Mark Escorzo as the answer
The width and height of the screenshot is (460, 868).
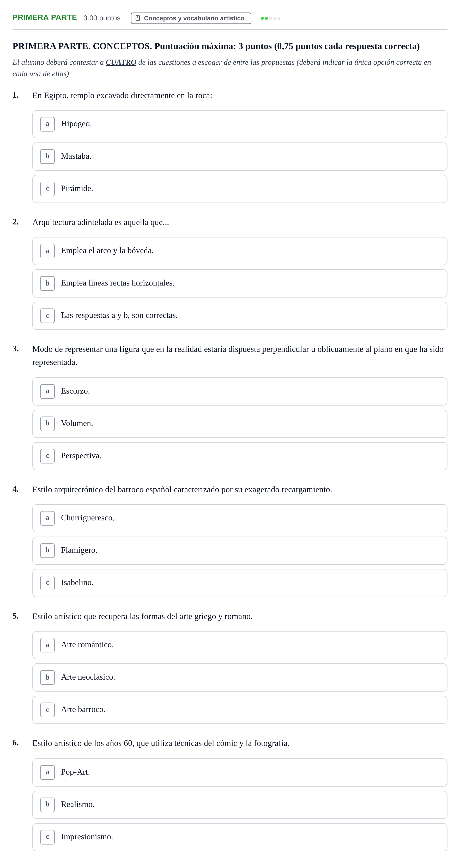coord(240,391)
